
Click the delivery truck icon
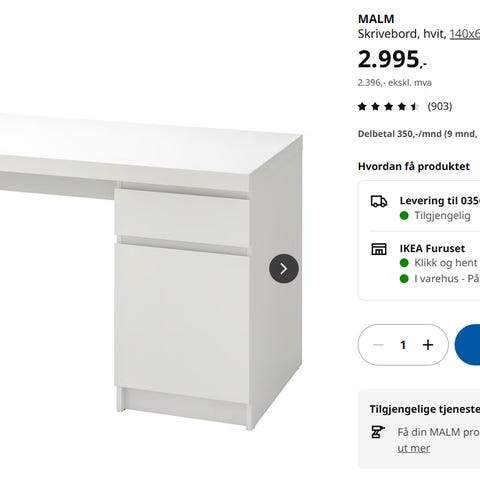379,202
